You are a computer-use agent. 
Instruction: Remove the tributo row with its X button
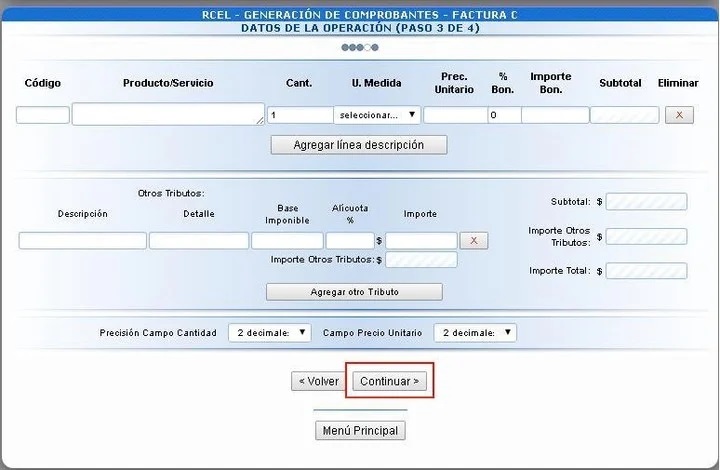[474, 241]
